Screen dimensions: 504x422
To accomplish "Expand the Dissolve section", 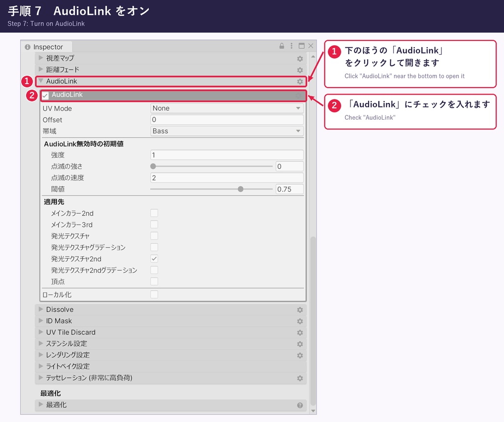I will (41, 309).
